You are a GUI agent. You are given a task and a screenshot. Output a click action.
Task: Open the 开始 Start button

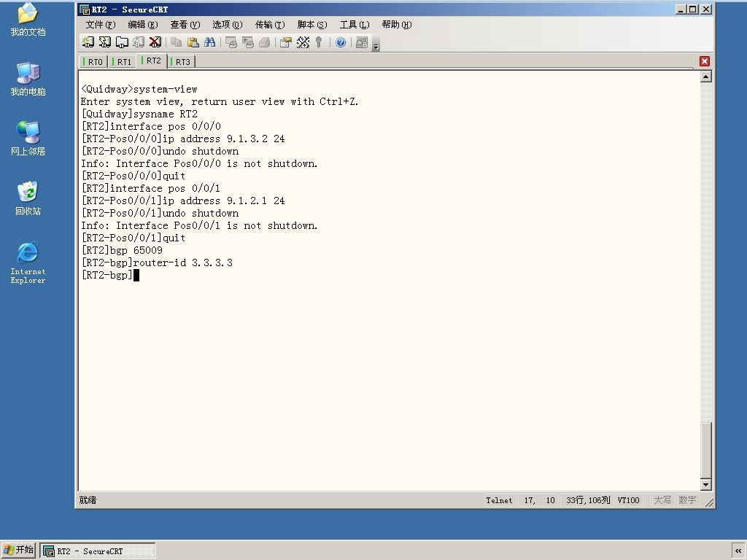click(x=18, y=551)
